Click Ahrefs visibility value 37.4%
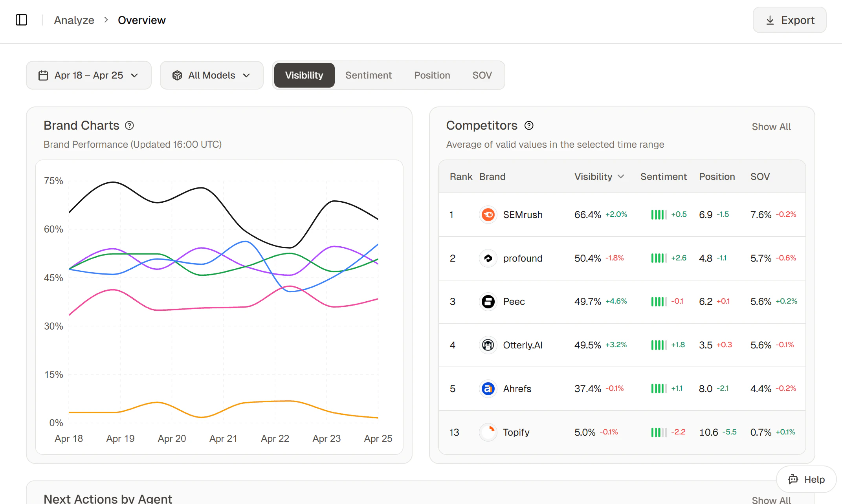Screen dimensions: 842x504 pos(588,389)
